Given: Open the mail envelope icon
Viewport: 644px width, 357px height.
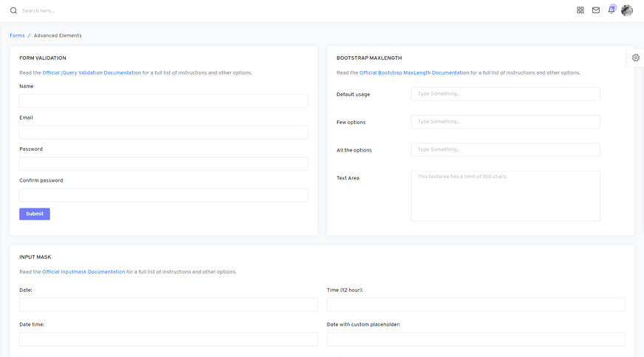Looking at the screenshot, I should point(596,10).
